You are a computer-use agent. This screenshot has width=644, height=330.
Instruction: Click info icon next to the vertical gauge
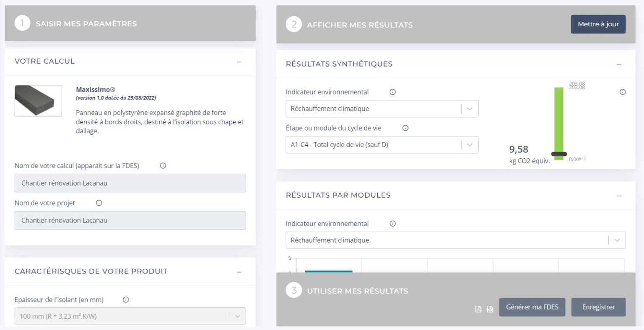[x=623, y=92]
